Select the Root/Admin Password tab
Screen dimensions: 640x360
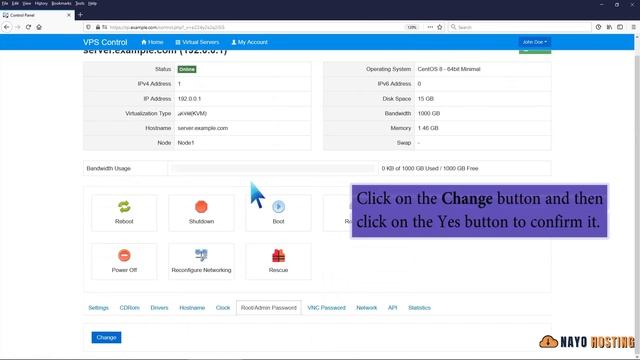click(x=269, y=308)
